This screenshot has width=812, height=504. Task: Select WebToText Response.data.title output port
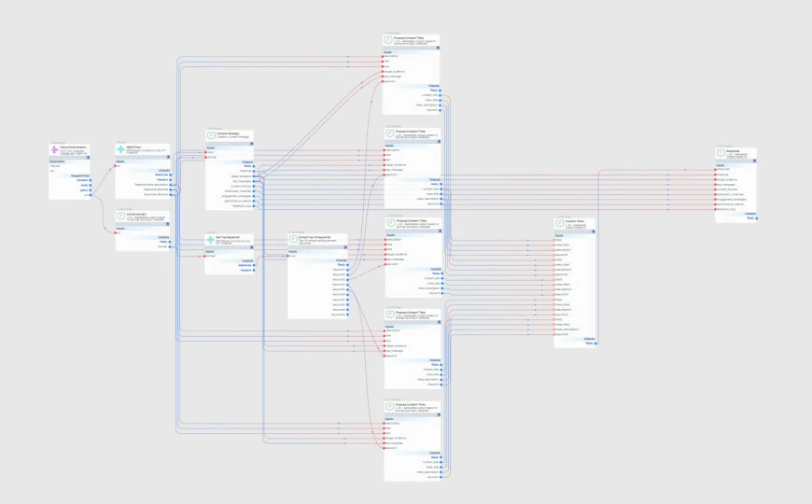[171, 189]
